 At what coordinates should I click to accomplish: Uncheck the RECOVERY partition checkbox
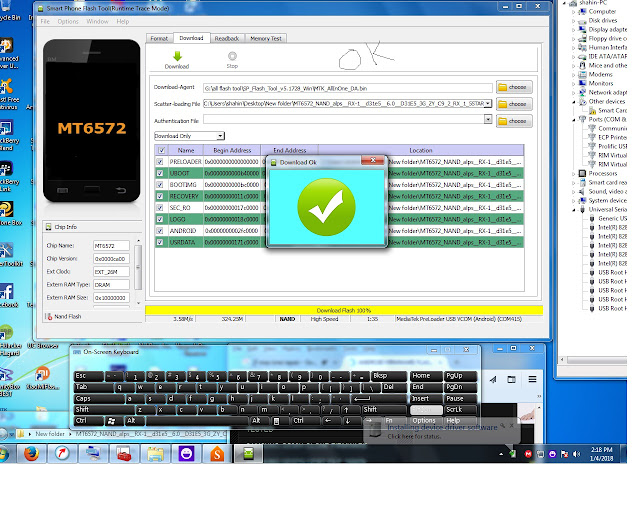(160, 196)
